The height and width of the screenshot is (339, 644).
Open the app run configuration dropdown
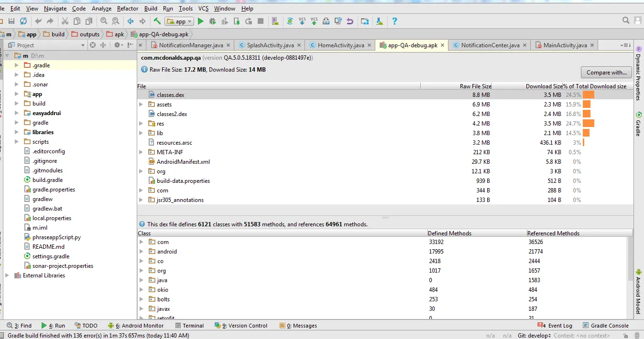coord(179,21)
